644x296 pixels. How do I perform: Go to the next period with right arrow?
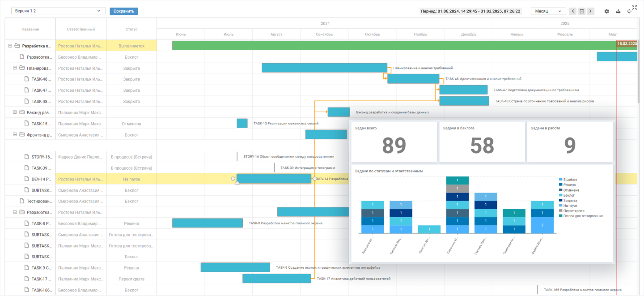(590, 11)
